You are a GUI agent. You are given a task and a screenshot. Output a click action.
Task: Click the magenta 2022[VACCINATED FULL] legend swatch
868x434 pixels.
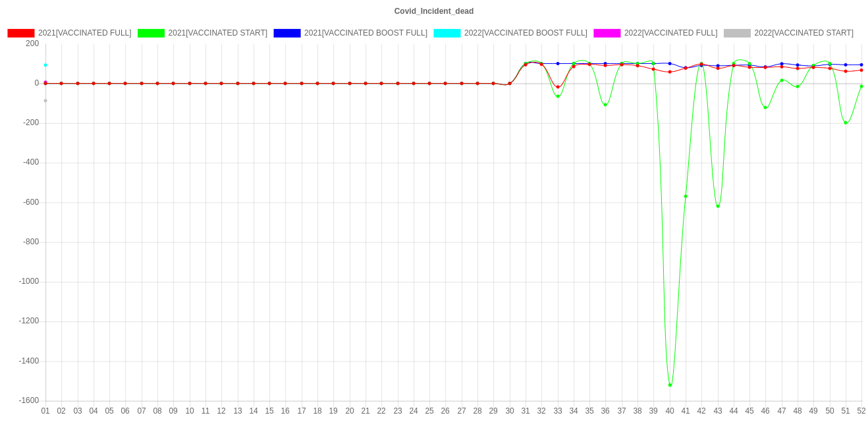coord(607,33)
